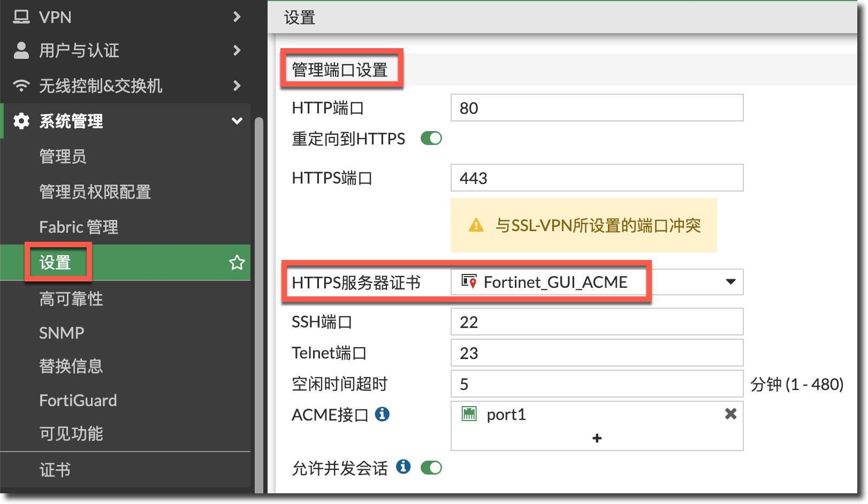
Task: Expand the VPN menu chevron
Action: tap(237, 17)
